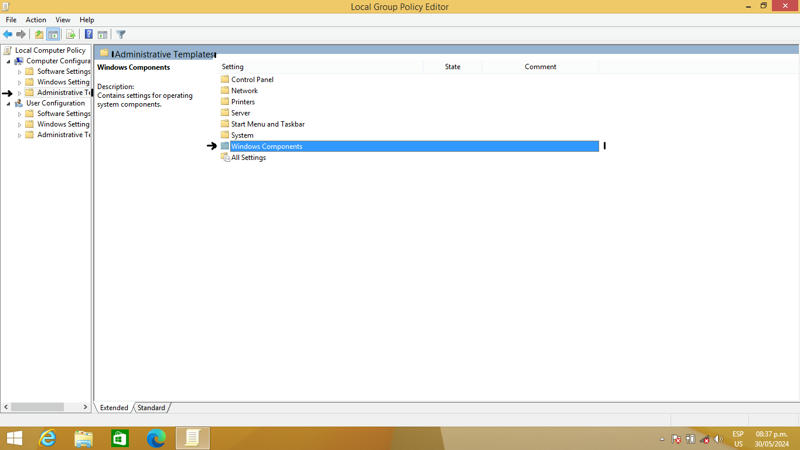
Task: Click the network tray icon
Action: pos(704,439)
